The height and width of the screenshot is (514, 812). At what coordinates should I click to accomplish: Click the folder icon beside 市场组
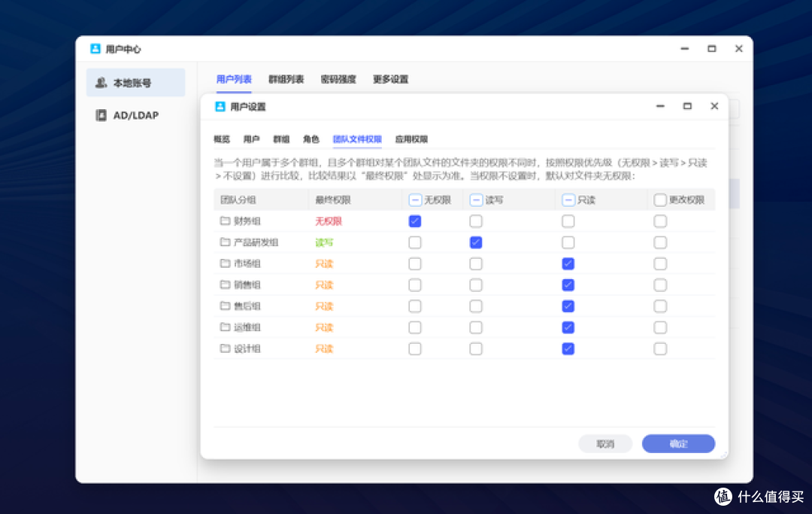pyautogui.click(x=225, y=263)
